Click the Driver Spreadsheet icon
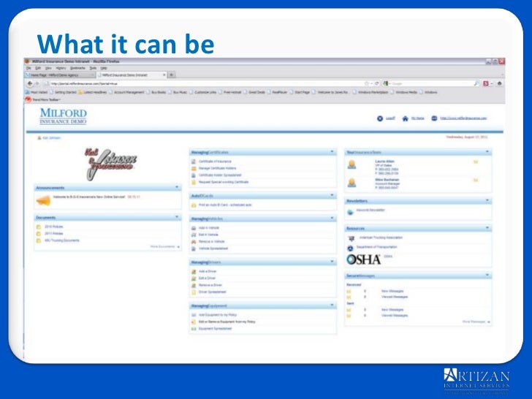This screenshot has height=399, width=532. (194, 292)
